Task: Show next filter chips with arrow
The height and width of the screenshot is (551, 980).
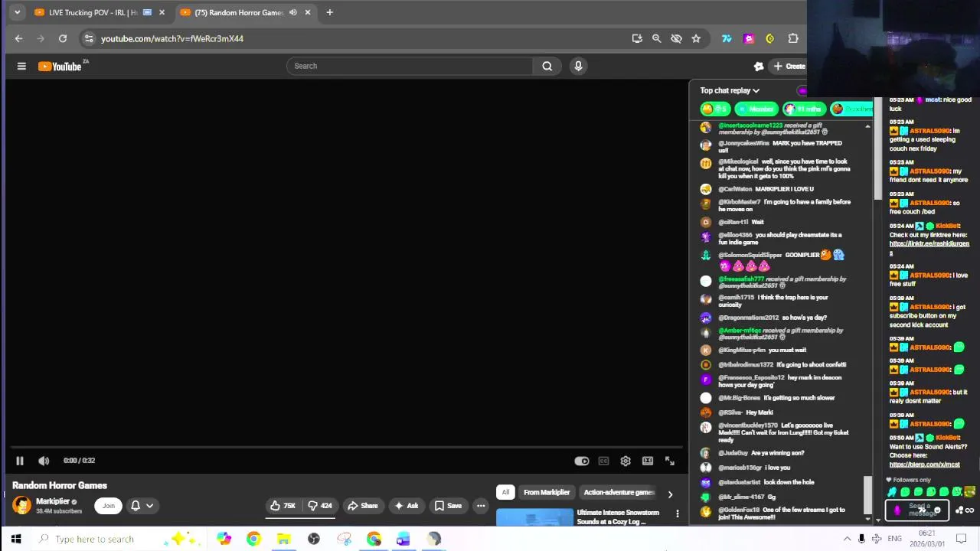Action: (x=670, y=494)
